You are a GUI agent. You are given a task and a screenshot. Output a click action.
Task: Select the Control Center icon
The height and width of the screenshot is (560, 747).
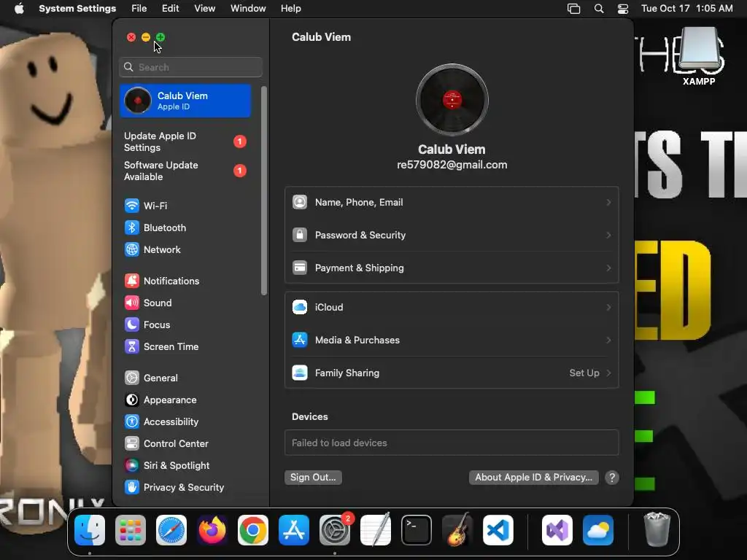131,444
